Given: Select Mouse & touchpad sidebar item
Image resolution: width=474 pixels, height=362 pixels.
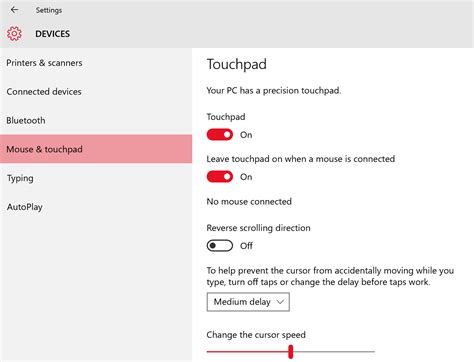Looking at the screenshot, I should pos(96,149).
